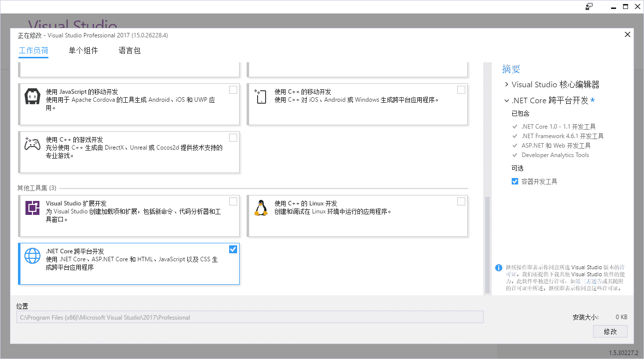Click the workloads list vertical scrollbar
This screenshot has height=359, width=644.
(487, 245)
